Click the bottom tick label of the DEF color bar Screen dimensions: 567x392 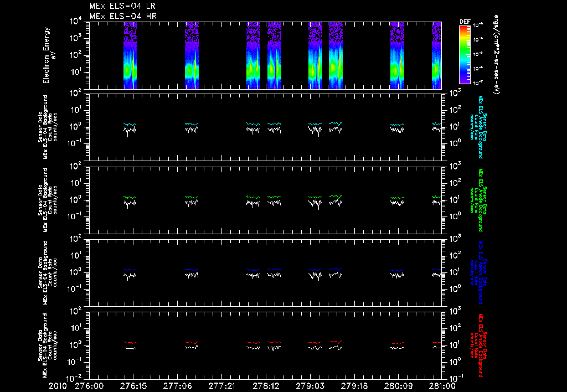point(478,83)
